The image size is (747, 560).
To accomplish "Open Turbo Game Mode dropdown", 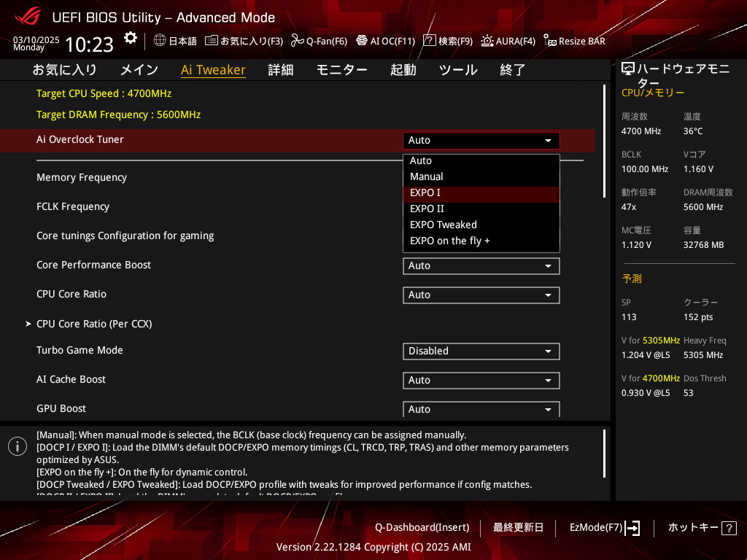I will [x=481, y=351].
